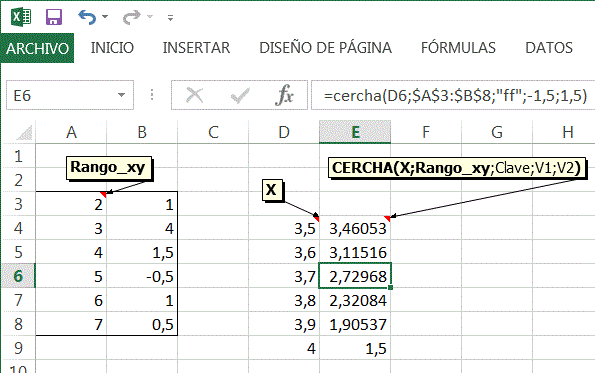
Task: Select cell B6 containing -0,5
Action: point(142,276)
